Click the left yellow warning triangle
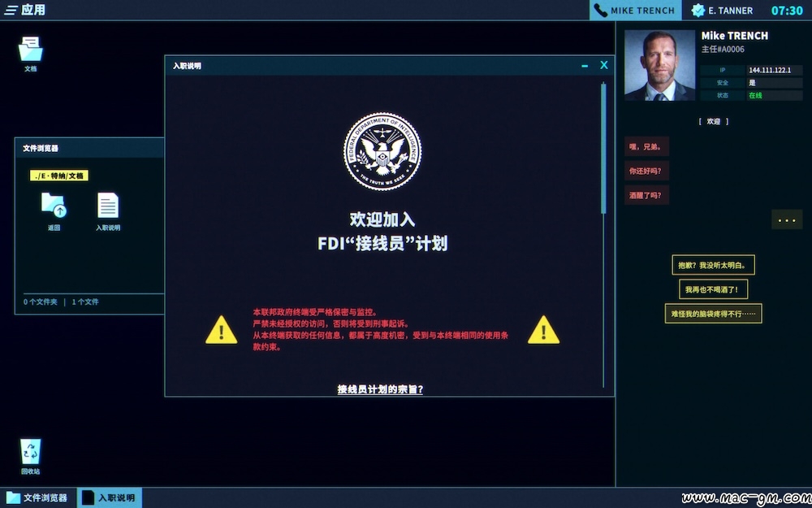Image resolution: width=812 pixels, height=508 pixels. point(221,330)
